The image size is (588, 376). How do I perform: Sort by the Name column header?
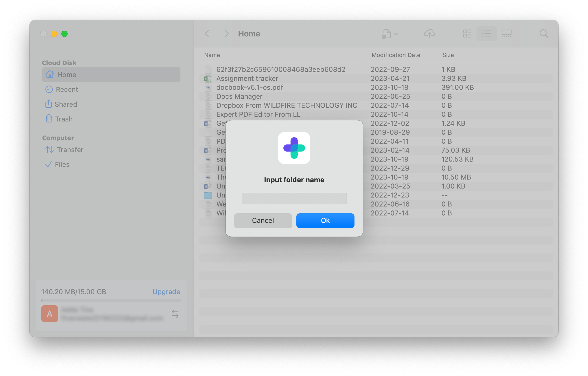point(212,55)
